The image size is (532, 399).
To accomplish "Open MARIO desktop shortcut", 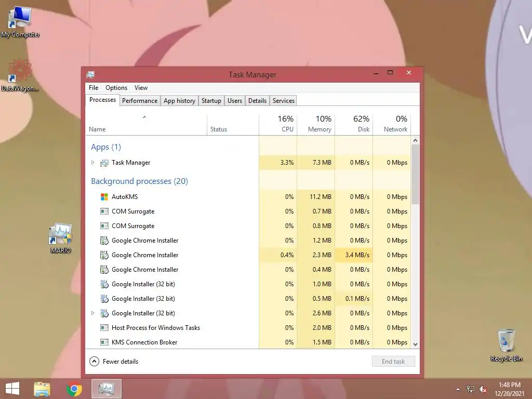I will pyautogui.click(x=60, y=238).
